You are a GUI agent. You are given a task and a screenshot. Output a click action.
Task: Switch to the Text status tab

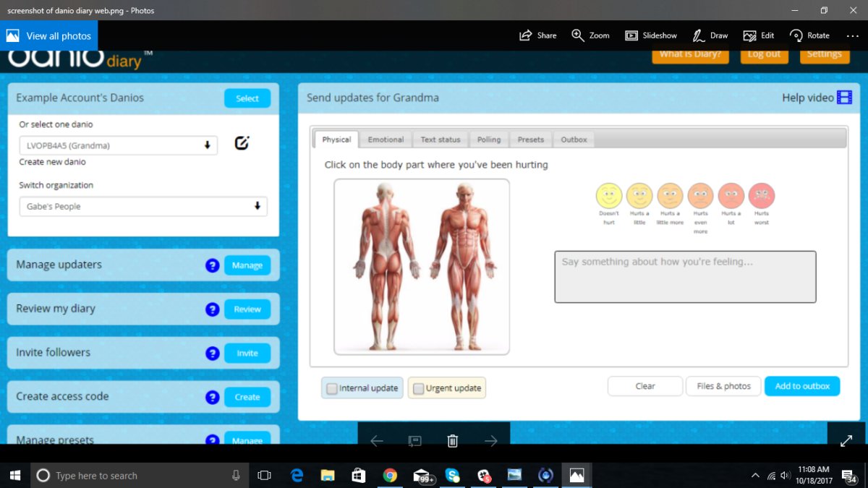point(441,140)
